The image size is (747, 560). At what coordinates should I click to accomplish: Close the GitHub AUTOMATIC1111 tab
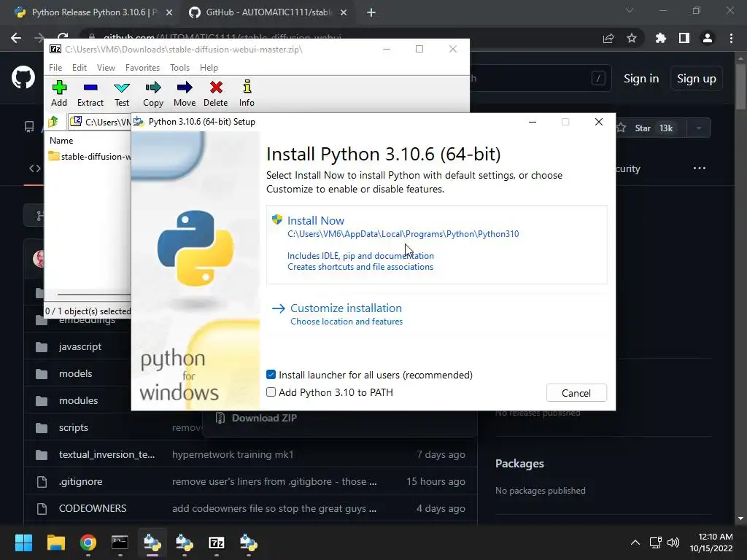click(x=344, y=12)
